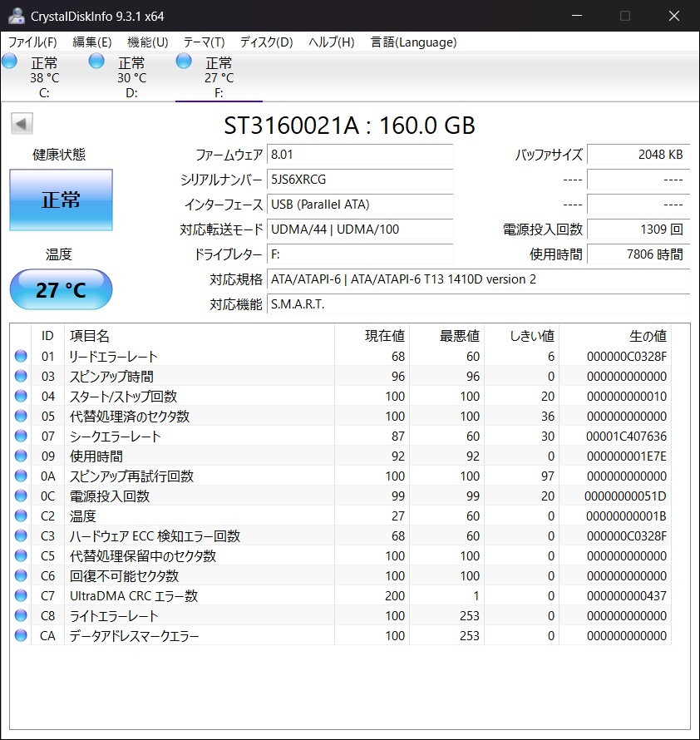Click the 対応機能 field showing S.M.A.R.T.

[479, 304]
